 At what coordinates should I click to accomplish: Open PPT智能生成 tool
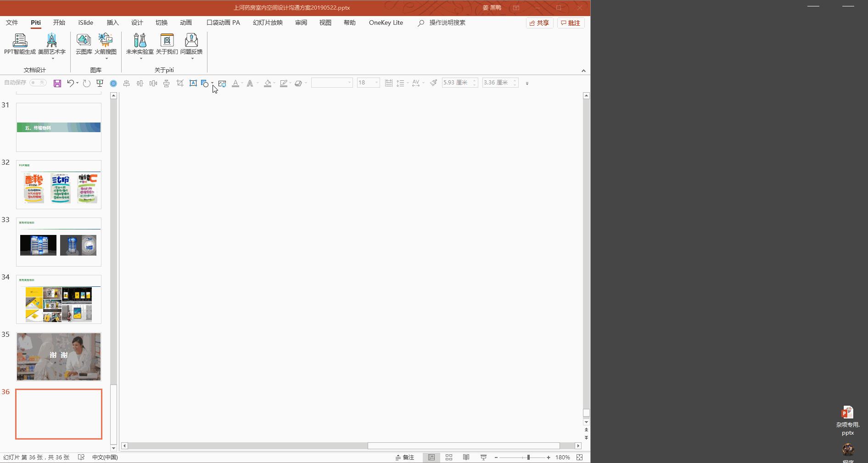[20, 45]
